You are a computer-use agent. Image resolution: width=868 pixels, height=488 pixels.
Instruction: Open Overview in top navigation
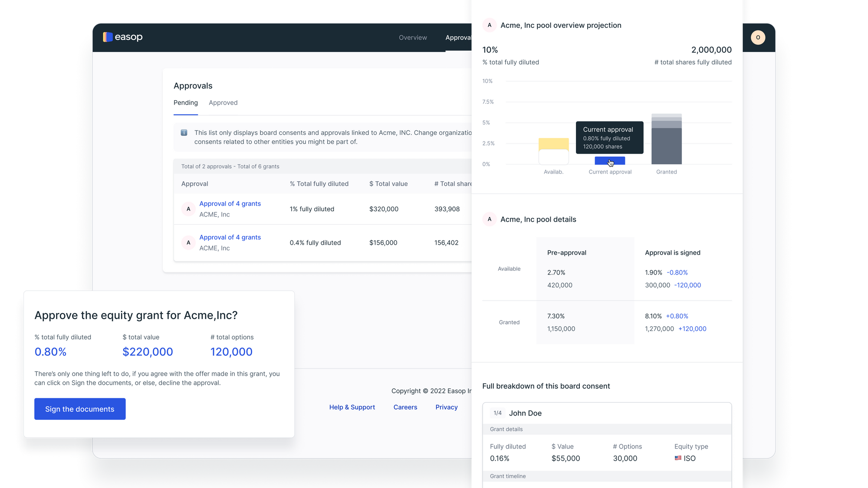pos(413,38)
